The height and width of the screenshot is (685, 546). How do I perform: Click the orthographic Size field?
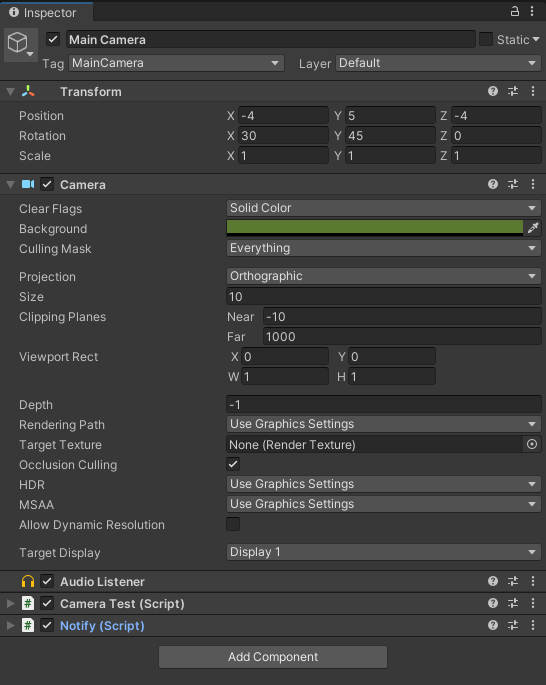click(384, 297)
